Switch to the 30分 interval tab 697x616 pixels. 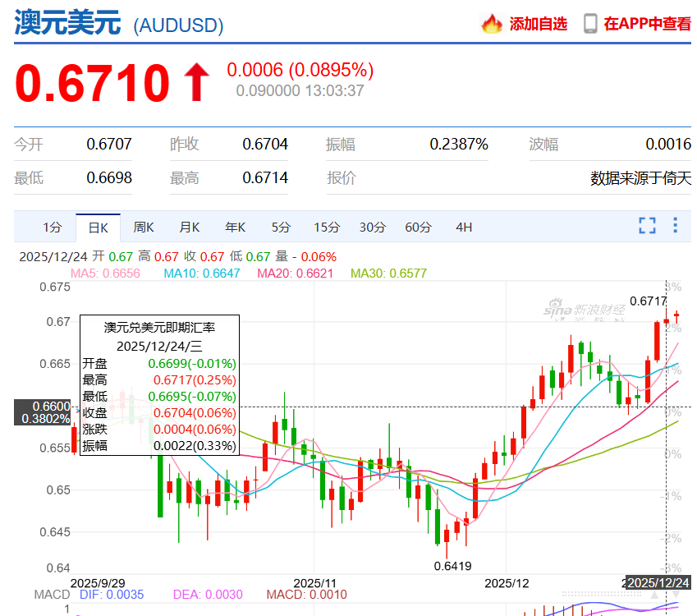coord(373,228)
